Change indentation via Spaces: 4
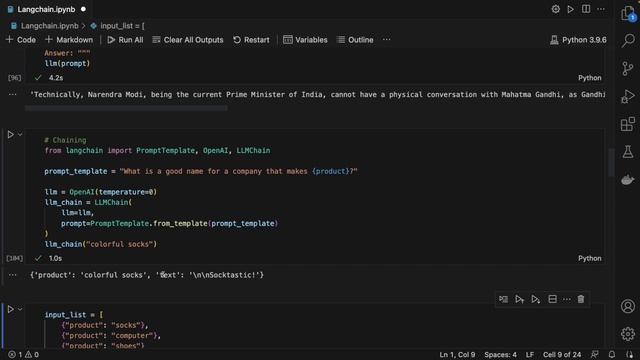Image resolution: width=640 pixels, height=360 pixels. click(x=500, y=355)
